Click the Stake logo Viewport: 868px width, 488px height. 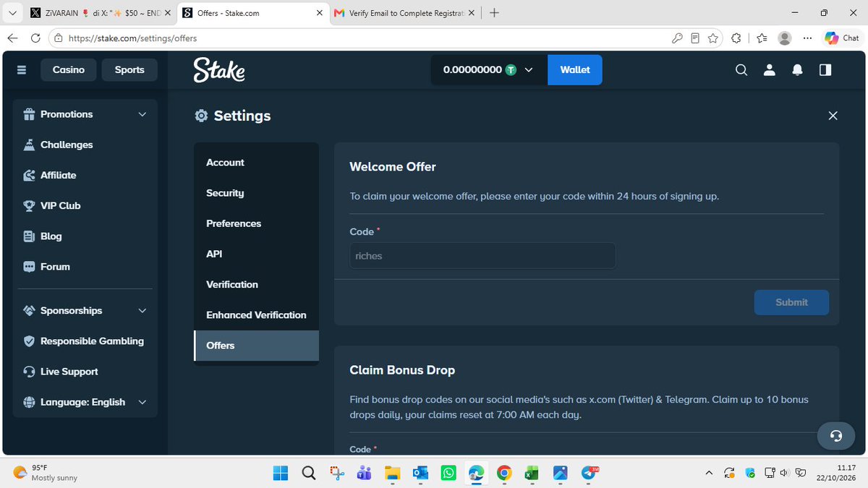219,70
